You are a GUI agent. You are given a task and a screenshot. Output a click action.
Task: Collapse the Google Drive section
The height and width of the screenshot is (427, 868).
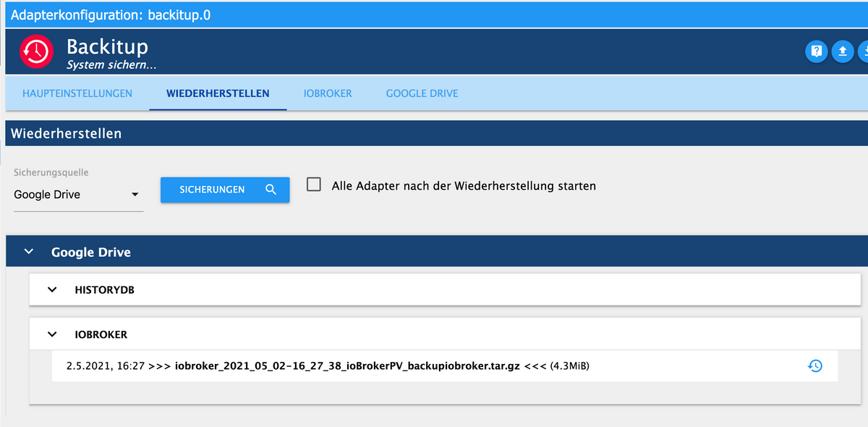point(29,252)
